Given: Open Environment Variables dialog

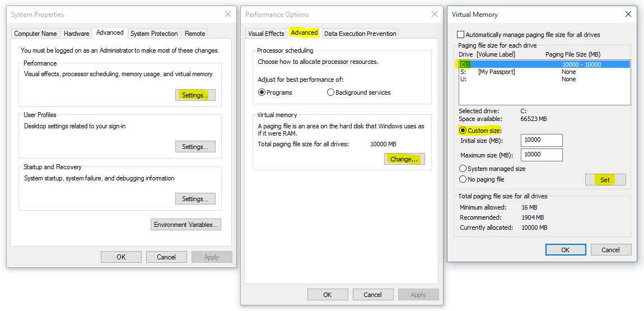Looking at the screenshot, I should [186, 225].
